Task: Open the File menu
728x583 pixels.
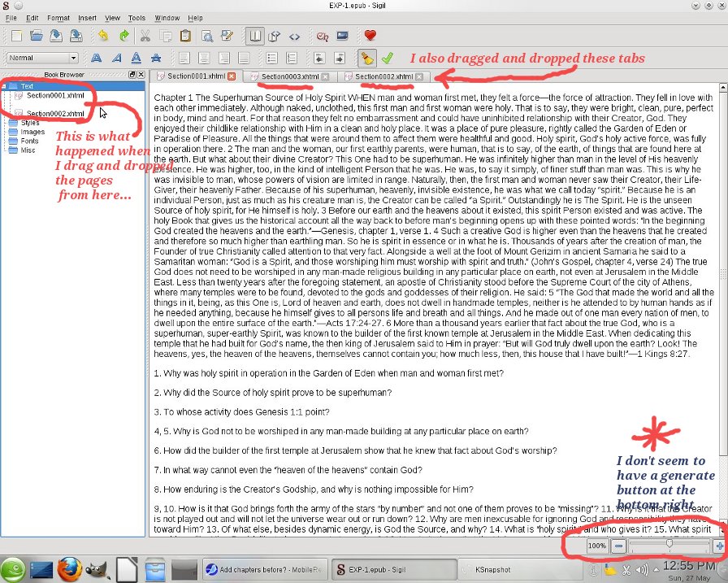Action: [x=11, y=18]
